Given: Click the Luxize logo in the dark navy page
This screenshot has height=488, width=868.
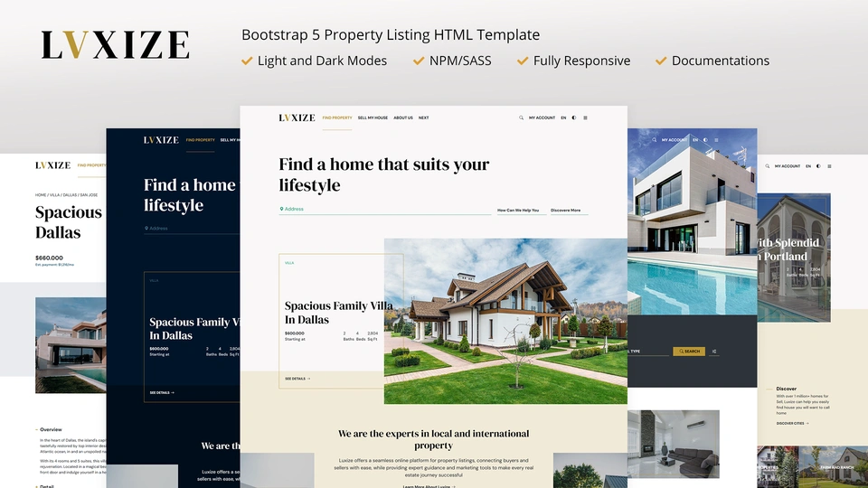Looking at the screenshot, I should tap(161, 140).
